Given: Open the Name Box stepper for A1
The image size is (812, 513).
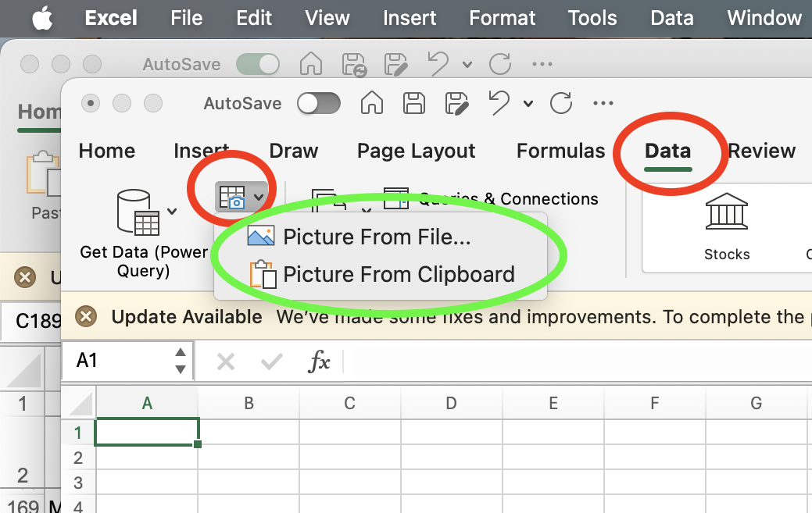Looking at the screenshot, I should (181, 361).
